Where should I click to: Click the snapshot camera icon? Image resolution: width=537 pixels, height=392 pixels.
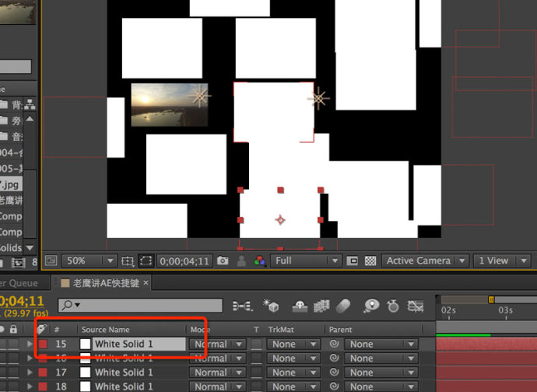point(223,261)
